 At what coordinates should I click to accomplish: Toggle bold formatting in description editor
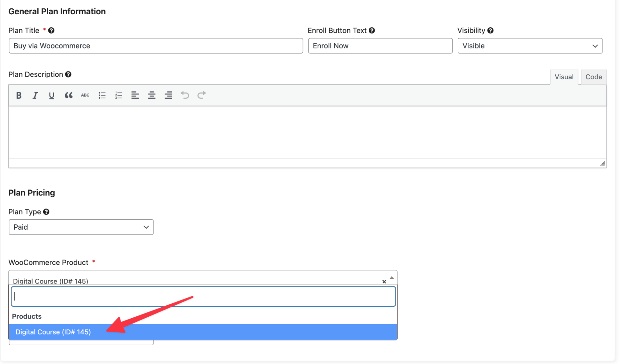point(19,95)
